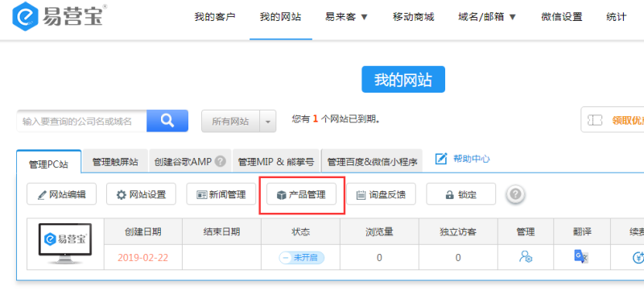
Task: Click the 创建日期 column header
Action: [x=143, y=231]
